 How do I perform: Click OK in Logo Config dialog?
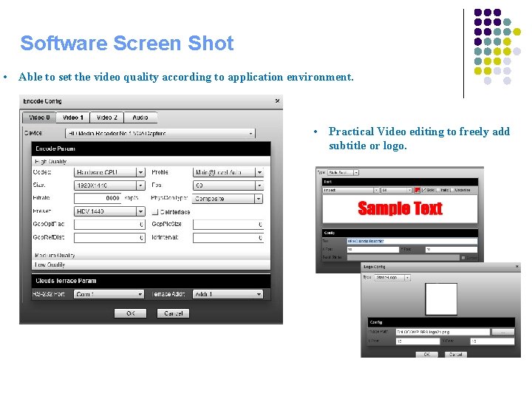point(427,354)
